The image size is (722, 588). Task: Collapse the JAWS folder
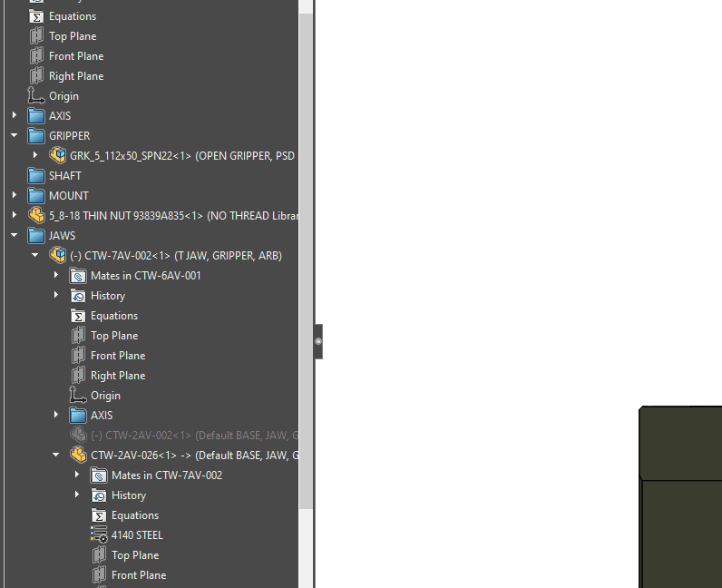click(15, 236)
